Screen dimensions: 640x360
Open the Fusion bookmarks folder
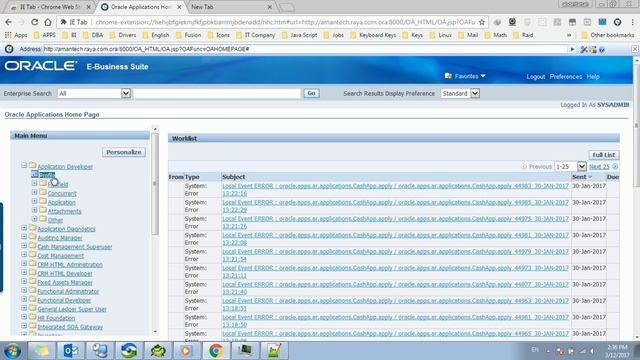tap(189, 35)
